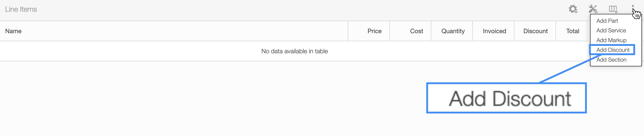Sort by the Name column header
This screenshot has height=136, width=644.
coord(14,31)
